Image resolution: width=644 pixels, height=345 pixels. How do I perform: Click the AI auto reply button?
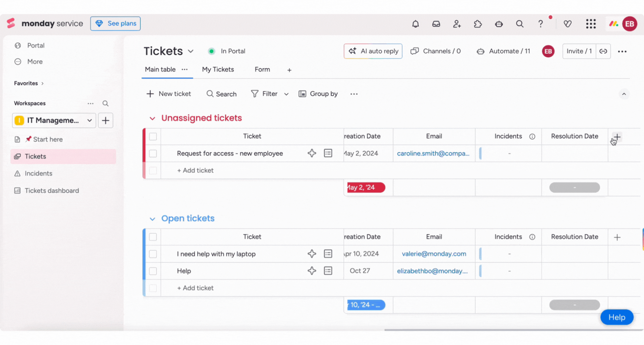coord(373,51)
